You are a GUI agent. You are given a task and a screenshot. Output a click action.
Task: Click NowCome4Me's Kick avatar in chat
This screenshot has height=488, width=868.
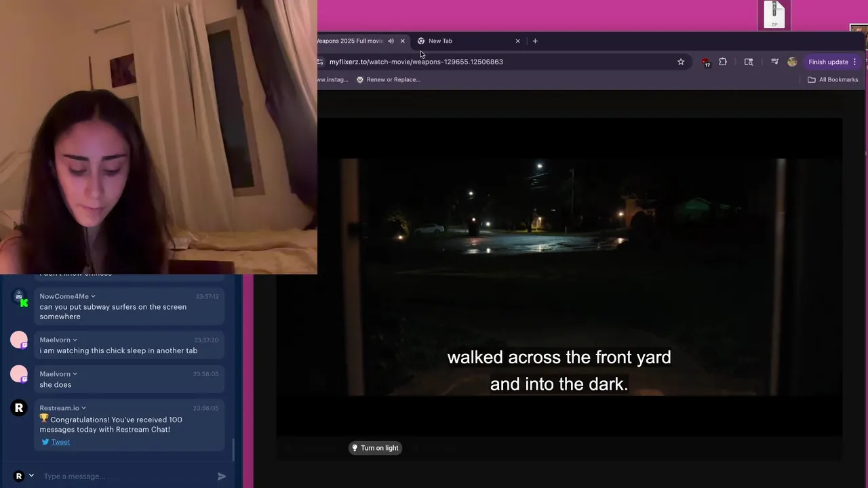[x=19, y=298]
